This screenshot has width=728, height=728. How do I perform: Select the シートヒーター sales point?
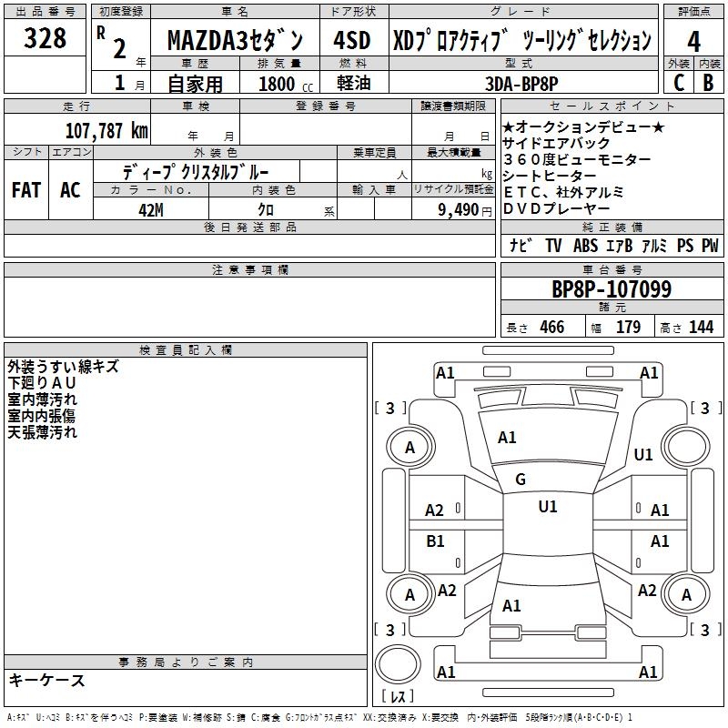(550, 176)
